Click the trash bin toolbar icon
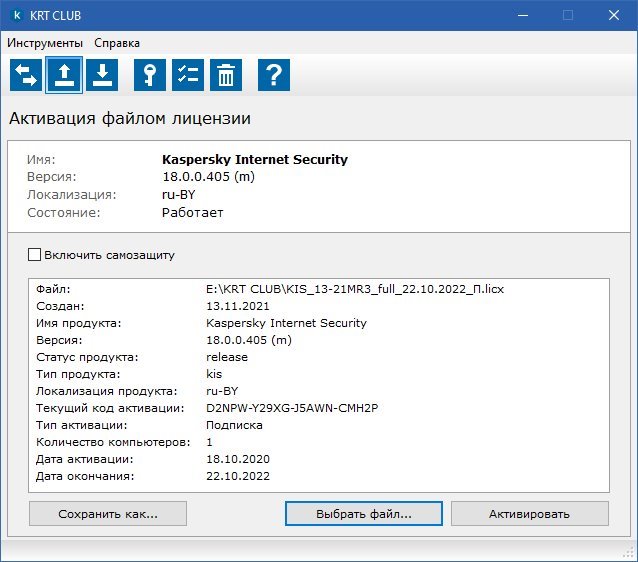The image size is (638, 562). pyautogui.click(x=226, y=75)
